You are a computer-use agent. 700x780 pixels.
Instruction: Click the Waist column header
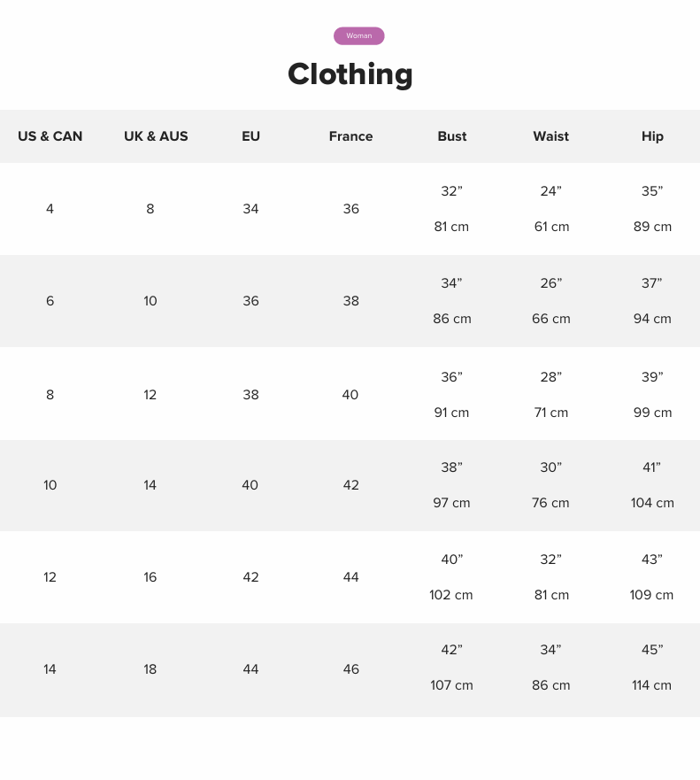[x=550, y=136]
